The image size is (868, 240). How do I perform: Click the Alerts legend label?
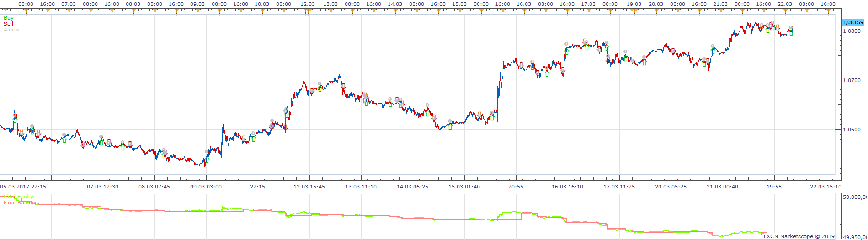click(x=11, y=30)
